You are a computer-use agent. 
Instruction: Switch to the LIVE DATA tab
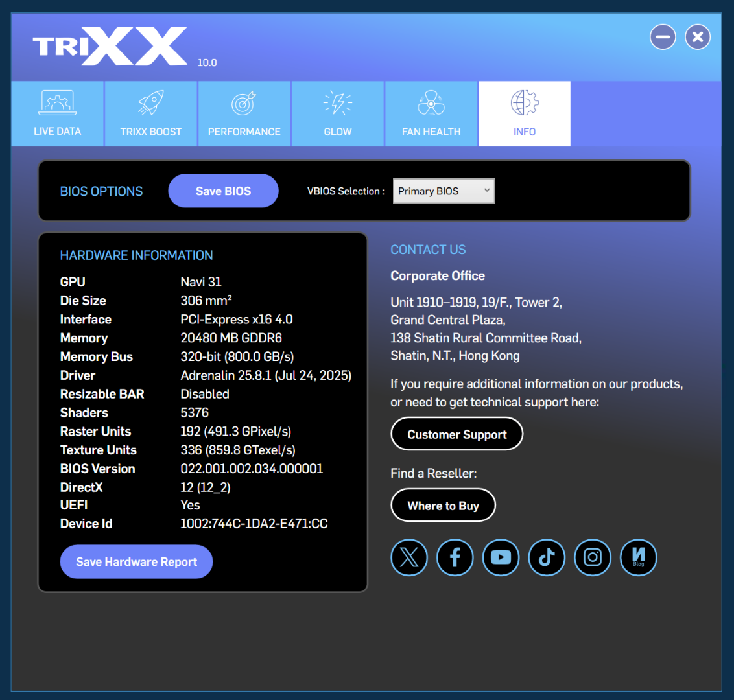click(57, 113)
